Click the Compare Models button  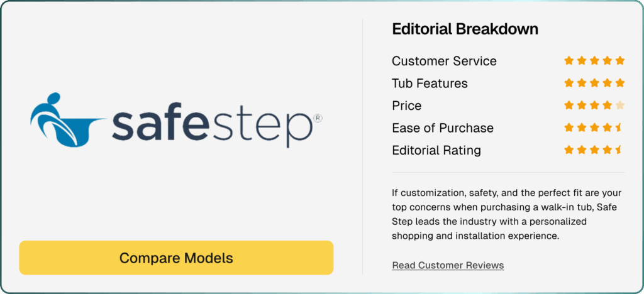click(x=176, y=258)
